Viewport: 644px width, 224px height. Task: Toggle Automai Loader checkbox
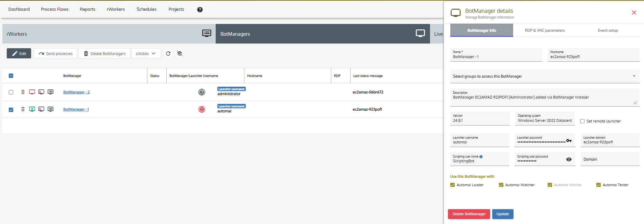[x=452, y=185]
